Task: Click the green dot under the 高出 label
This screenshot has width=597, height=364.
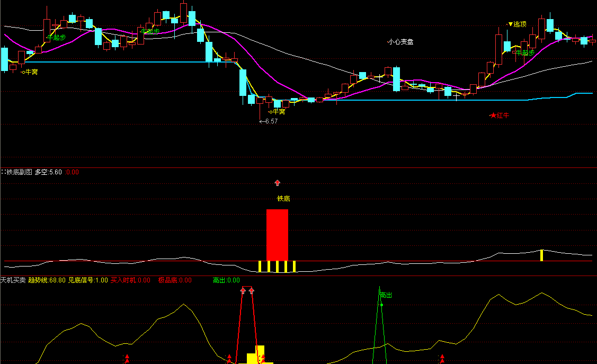Action: 381,305
